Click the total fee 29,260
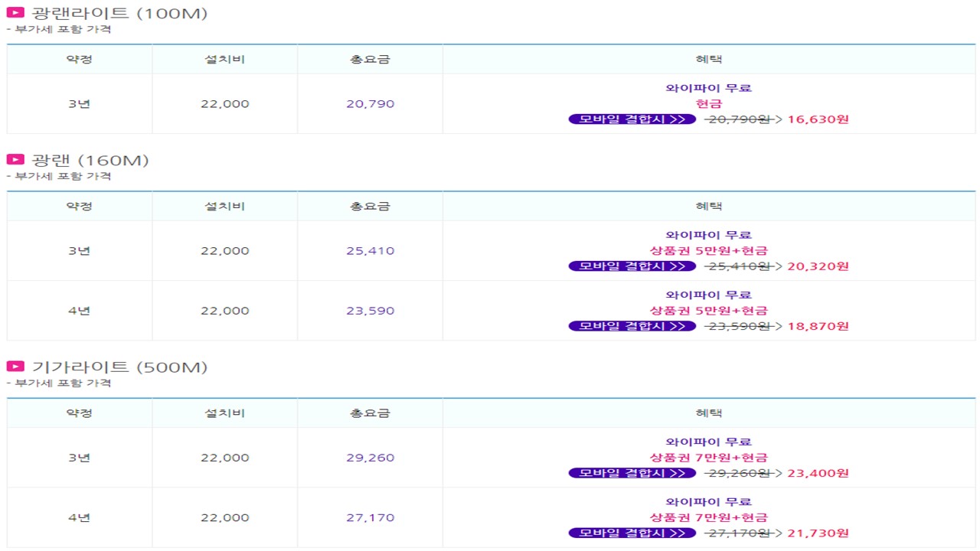Screen dimensions: 980x551 (371, 458)
